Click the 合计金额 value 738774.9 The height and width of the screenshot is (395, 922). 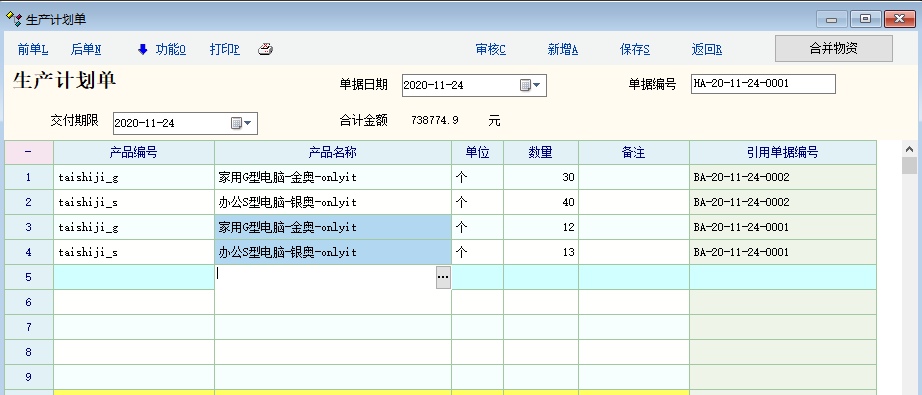click(435, 120)
